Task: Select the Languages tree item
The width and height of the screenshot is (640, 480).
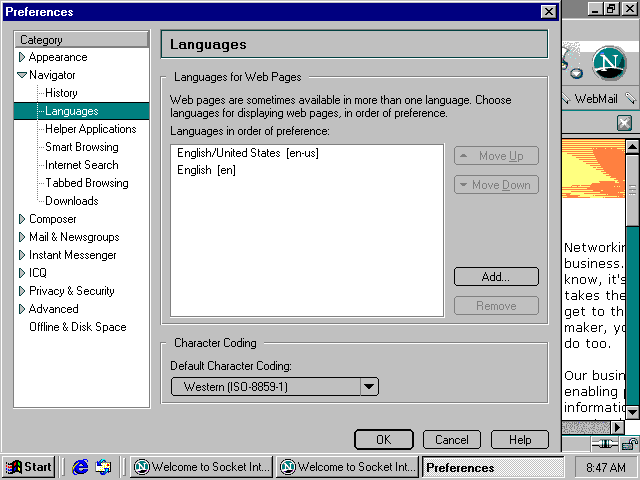Action: 82,111
